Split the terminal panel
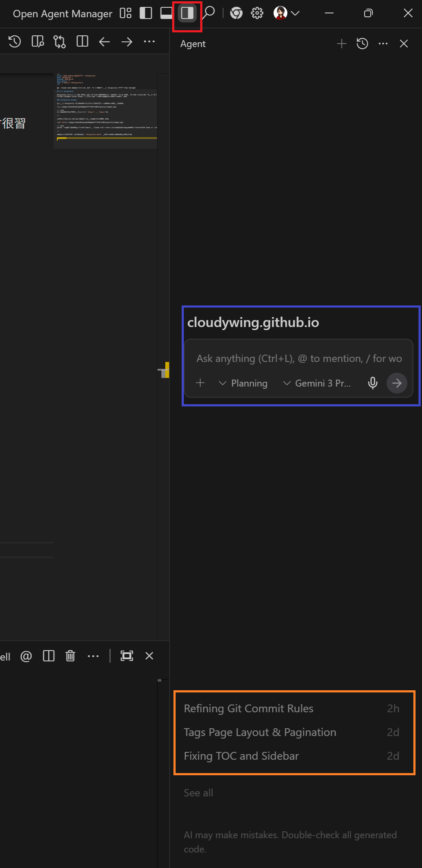Image resolution: width=422 pixels, height=868 pixels. [49, 656]
